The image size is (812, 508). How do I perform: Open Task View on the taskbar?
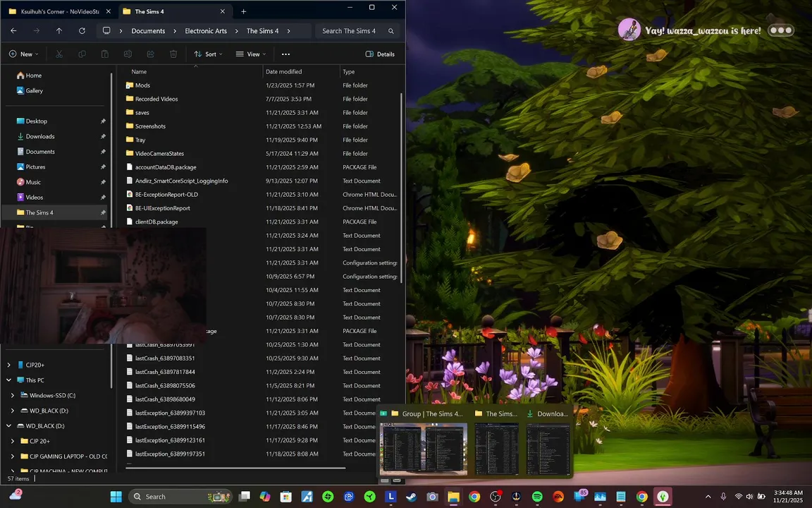(x=245, y=497)
